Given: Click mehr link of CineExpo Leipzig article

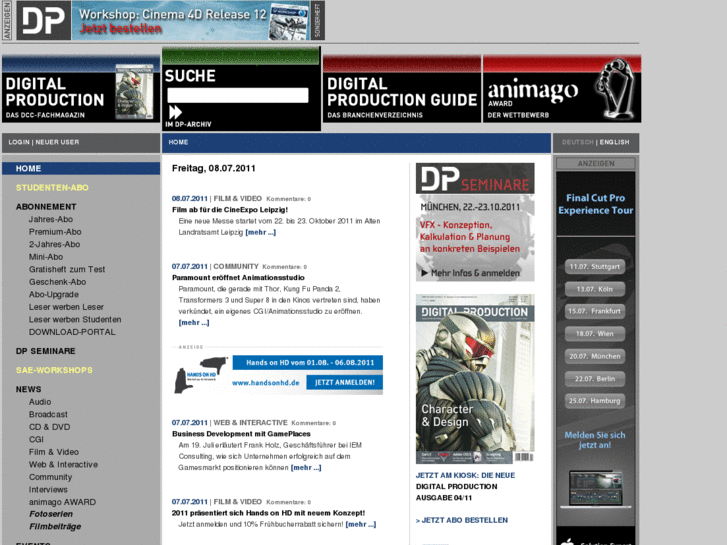Looking at the screenshot, I should [x=260, y=232].
